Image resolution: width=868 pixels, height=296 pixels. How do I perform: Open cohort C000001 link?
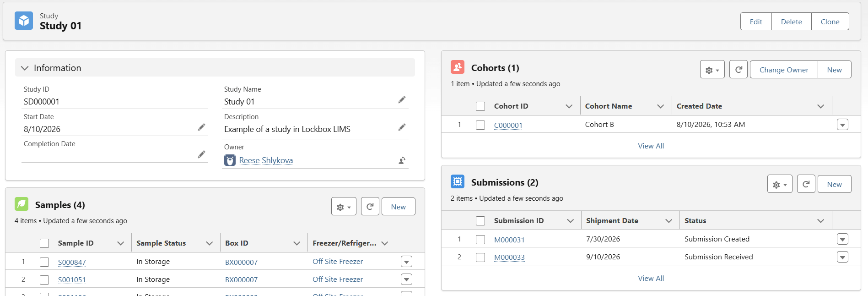click(x=508, y=125)
